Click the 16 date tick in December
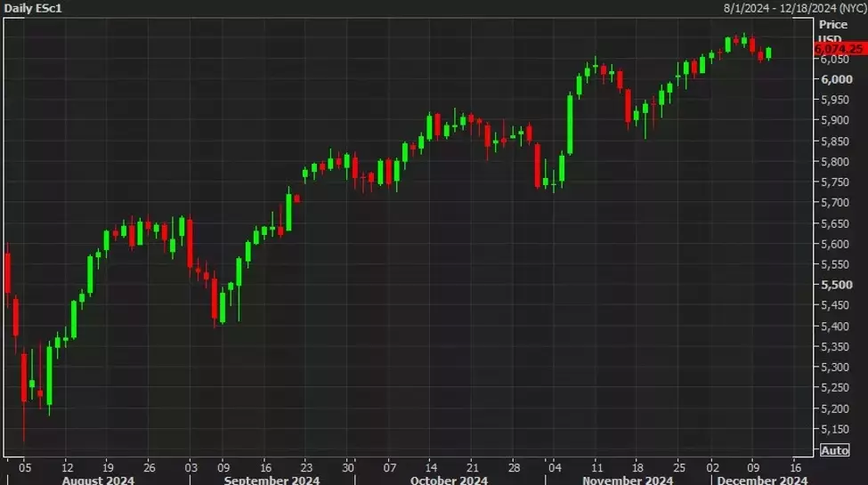The height and width of the screenshot is (485, 868). pyautogui.click(x=795, y=466)
